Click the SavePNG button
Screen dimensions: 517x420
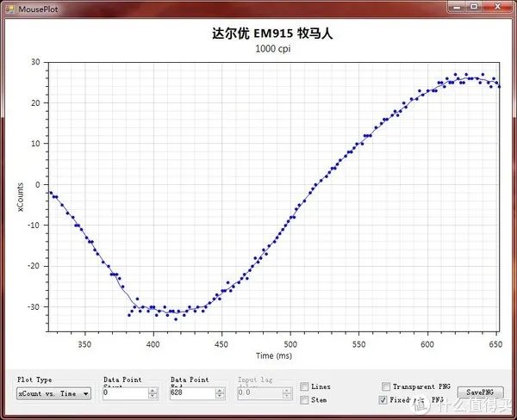click(x=481, y=392)
